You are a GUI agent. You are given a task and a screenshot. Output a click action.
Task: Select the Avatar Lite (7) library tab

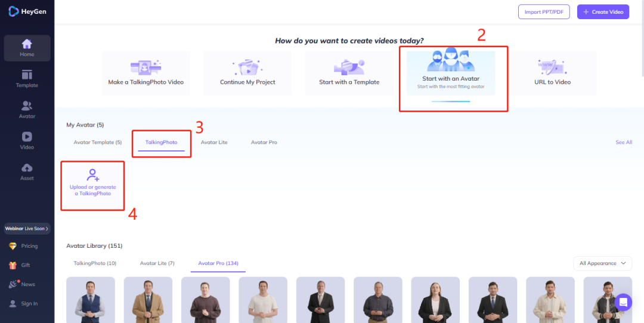pos(157,263)
